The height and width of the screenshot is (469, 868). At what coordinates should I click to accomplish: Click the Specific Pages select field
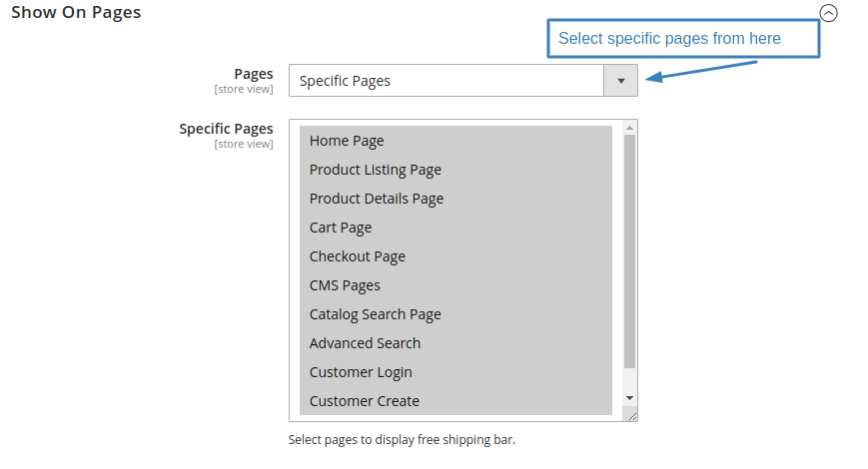[x=462, y=81]
